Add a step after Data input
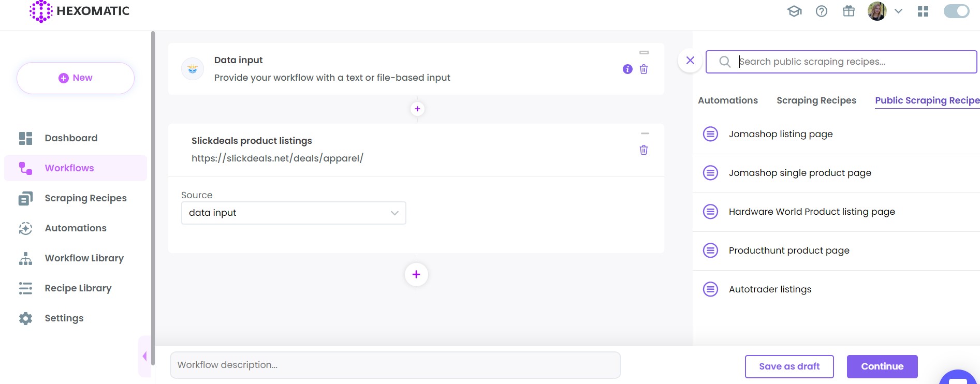Viewport: 980px width, 384px height. pos(417,109)
